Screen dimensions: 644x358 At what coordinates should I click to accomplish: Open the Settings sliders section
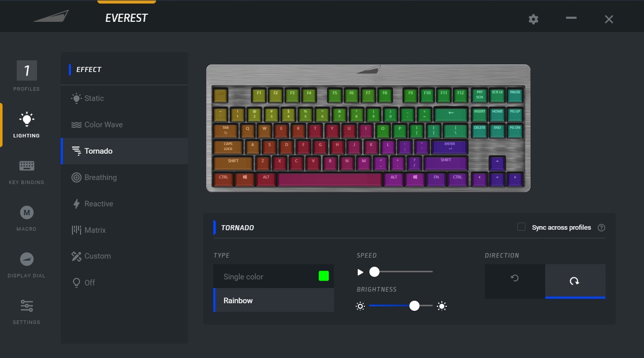point(26,311)
